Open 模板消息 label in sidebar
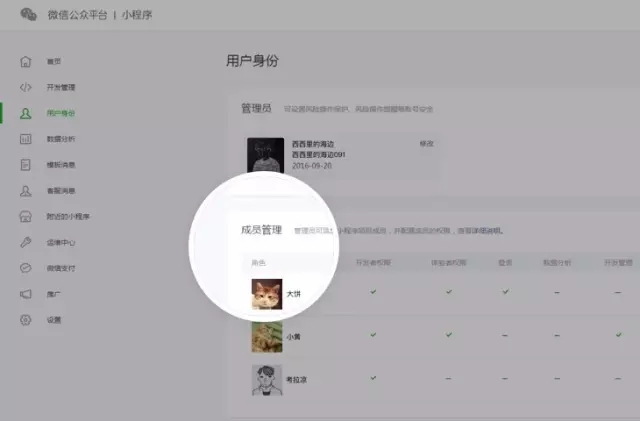 (61, 165)
